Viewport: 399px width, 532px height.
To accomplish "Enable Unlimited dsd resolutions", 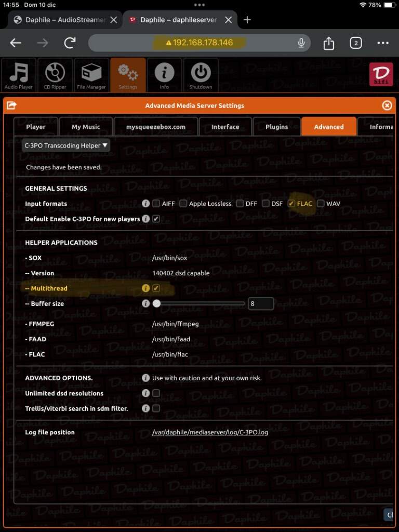I will [156, 393].
